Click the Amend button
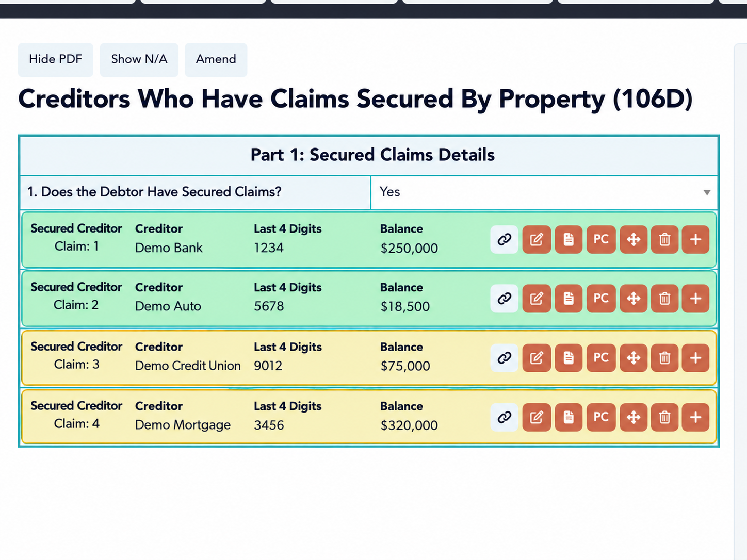The image size is (747, 560). click(x=216, y=60)
